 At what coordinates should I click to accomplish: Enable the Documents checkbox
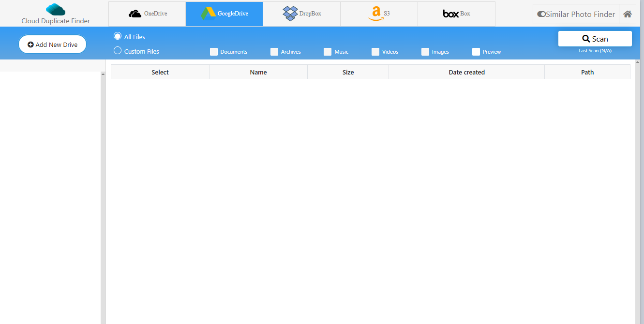[214, 52]
